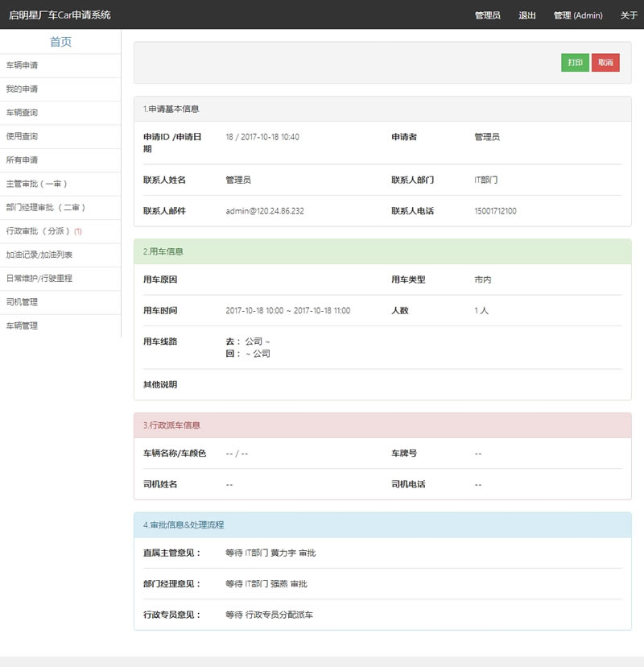Open 车辆查询 in the left menu
Image resolution: width=644 pixels, height=667 pixels.
tap(22, 113)
